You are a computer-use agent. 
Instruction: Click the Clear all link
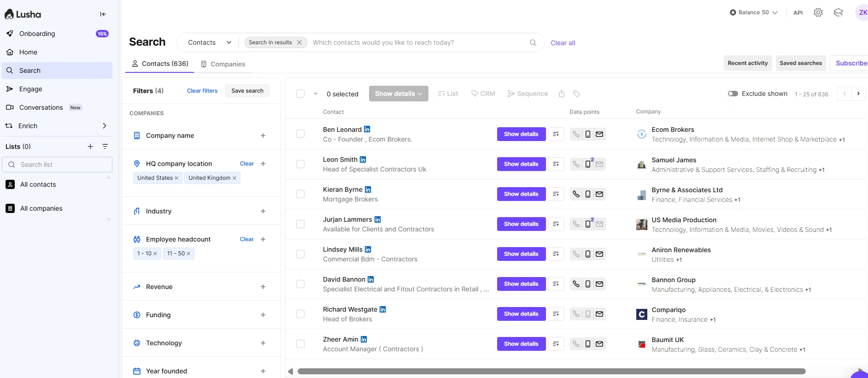click(563, 43)
